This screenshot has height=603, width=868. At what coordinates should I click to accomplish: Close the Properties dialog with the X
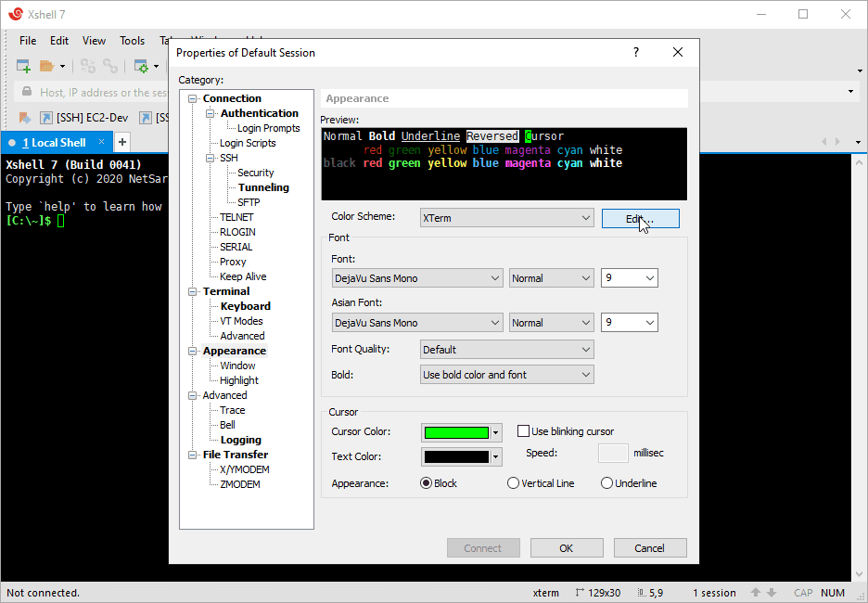678,53
